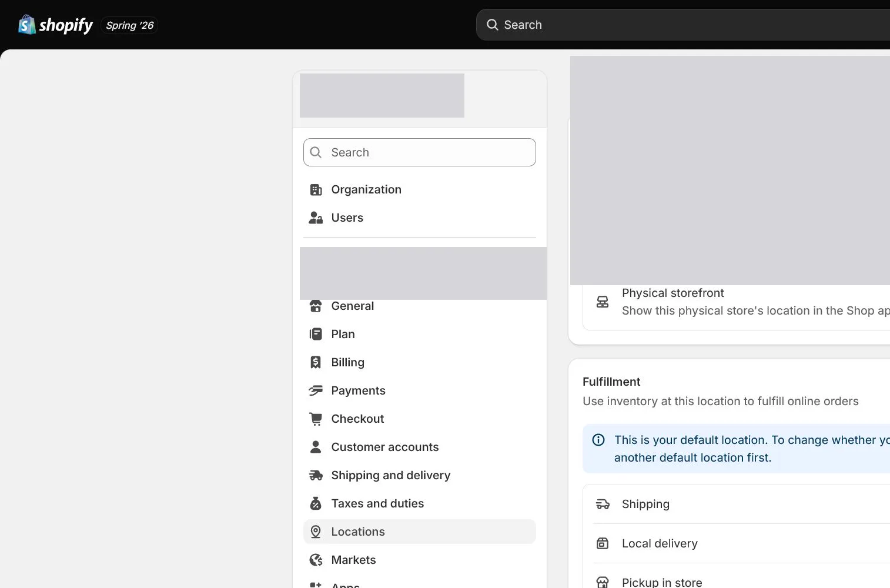Click the info icon in default location notice
The height and width of the screenshot is (588, 890).
pos(598,440)
